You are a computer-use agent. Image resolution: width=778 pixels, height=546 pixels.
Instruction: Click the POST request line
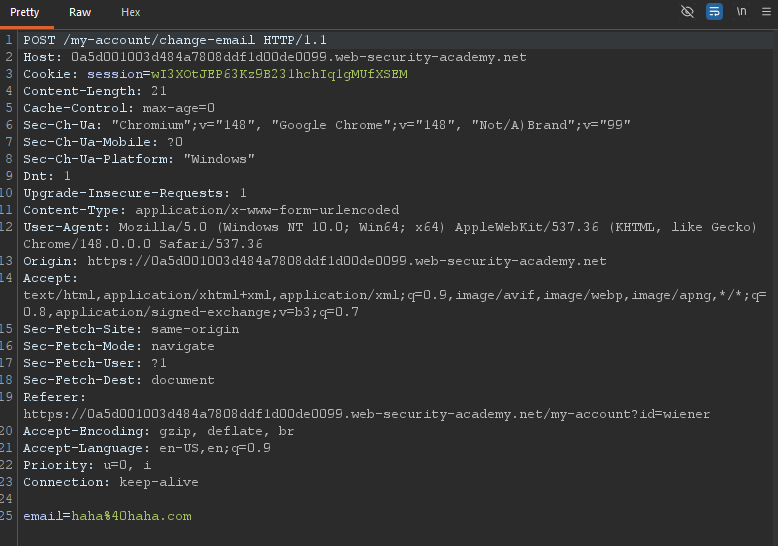175,40
